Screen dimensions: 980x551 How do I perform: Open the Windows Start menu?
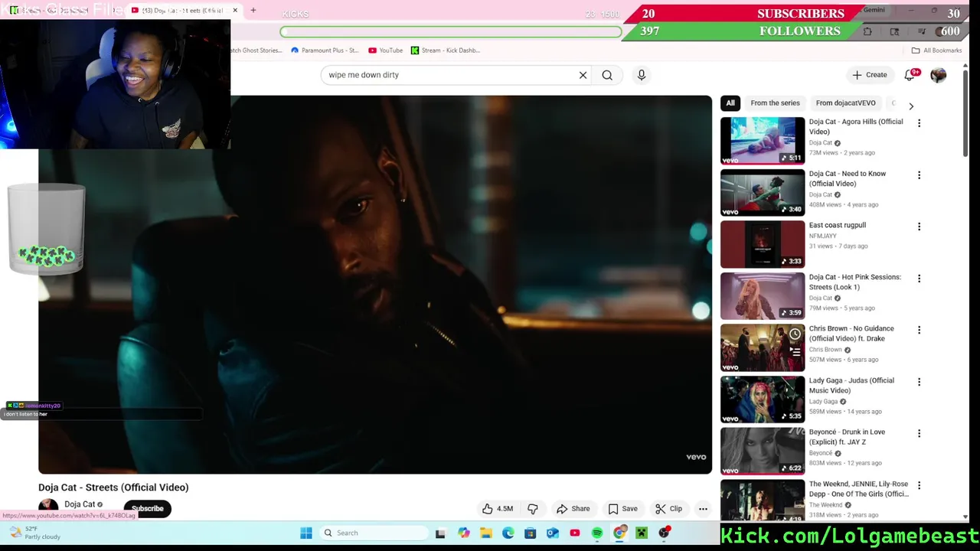click(306, 533)
